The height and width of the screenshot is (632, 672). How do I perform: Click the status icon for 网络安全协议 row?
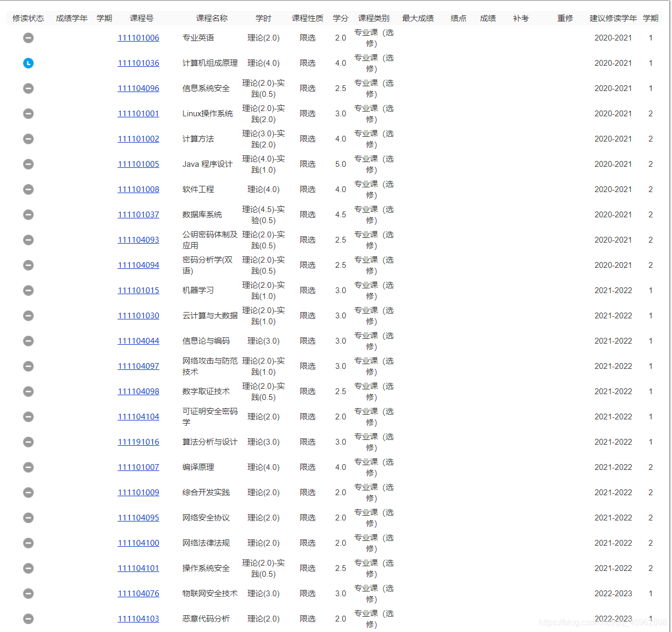click(x=28, y=518)
